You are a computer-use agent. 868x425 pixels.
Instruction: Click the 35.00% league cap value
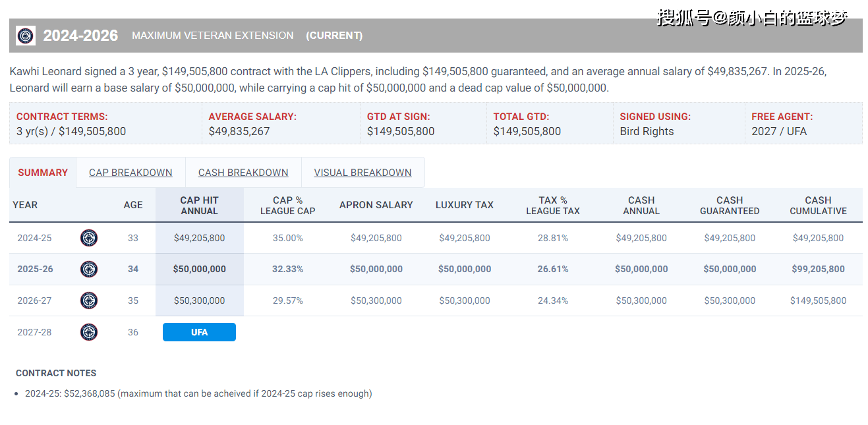click(x=288, y=238)
